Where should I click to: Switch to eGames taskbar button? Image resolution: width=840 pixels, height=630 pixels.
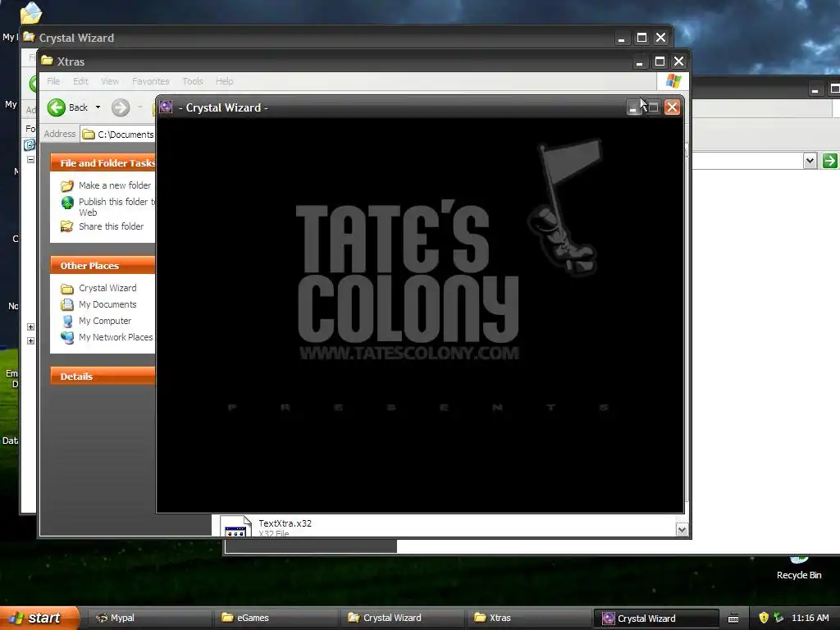pyautogui.click(x=276, y=618)
